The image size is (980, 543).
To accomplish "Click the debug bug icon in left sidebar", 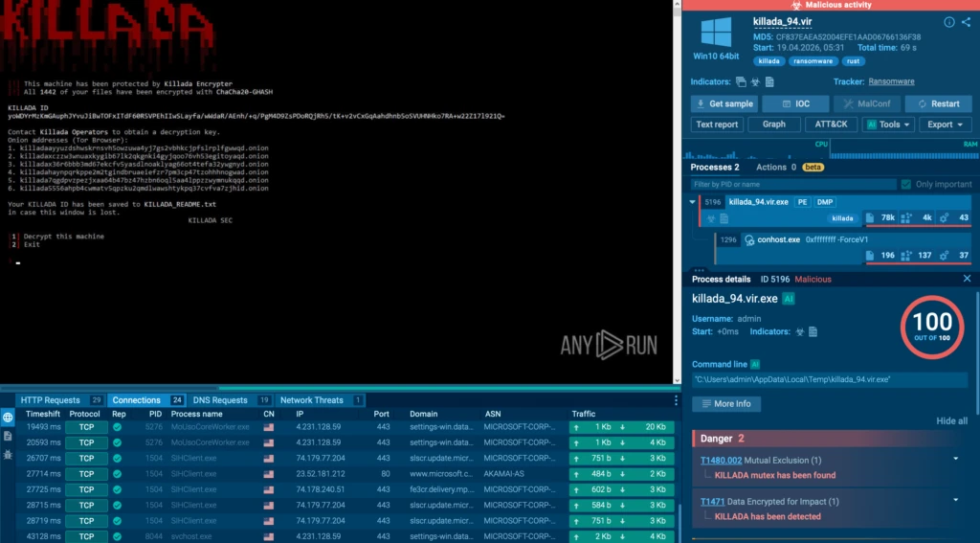I will (x=8, y=453).
